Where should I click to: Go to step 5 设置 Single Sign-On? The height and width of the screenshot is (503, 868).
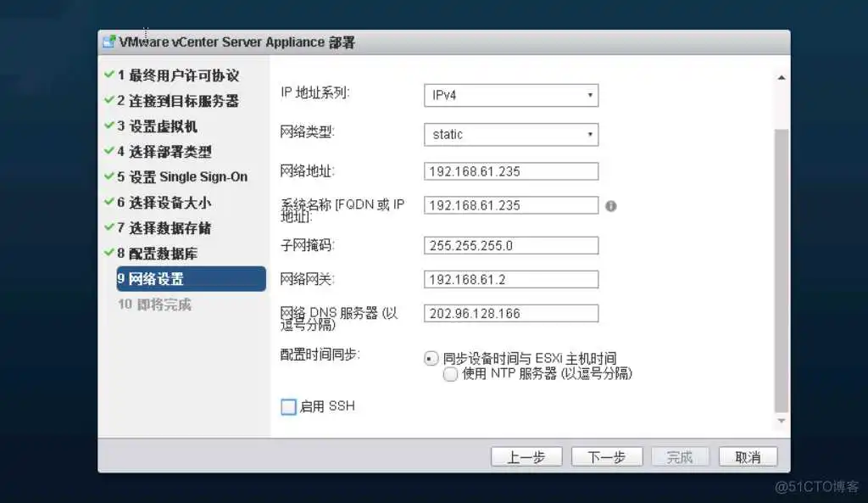coord(182,176)
